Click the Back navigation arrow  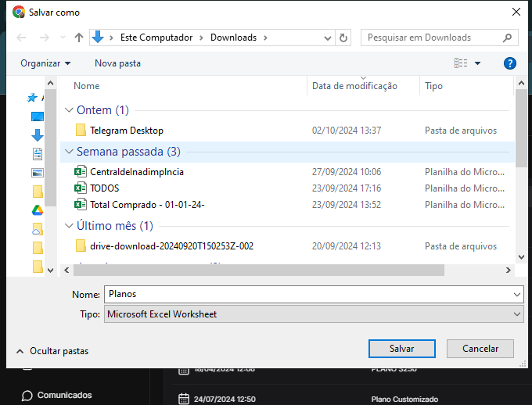21,38
